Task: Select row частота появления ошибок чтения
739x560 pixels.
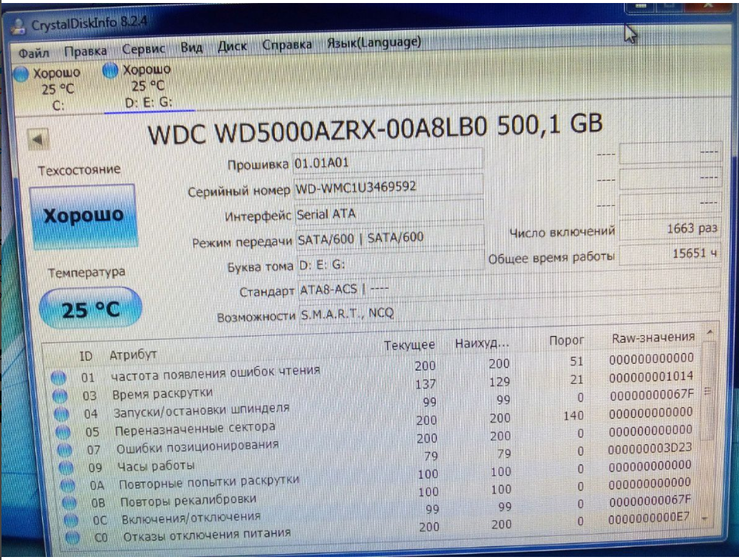Action: 372,368
